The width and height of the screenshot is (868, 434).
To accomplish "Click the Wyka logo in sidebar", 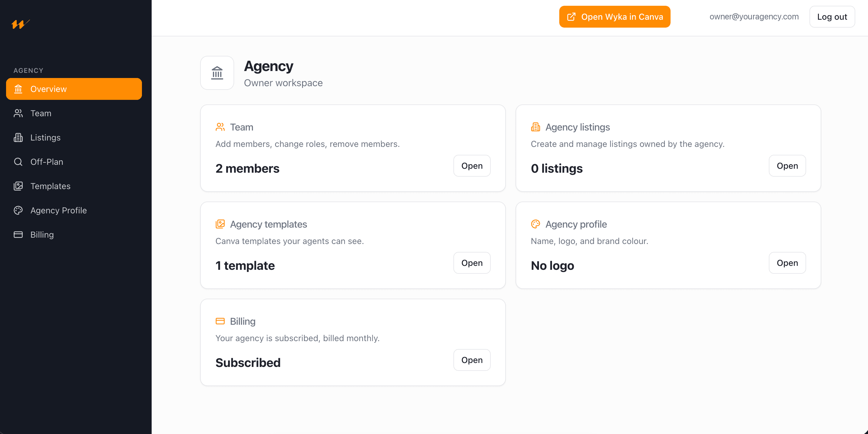I will click(x=20, y=24).
